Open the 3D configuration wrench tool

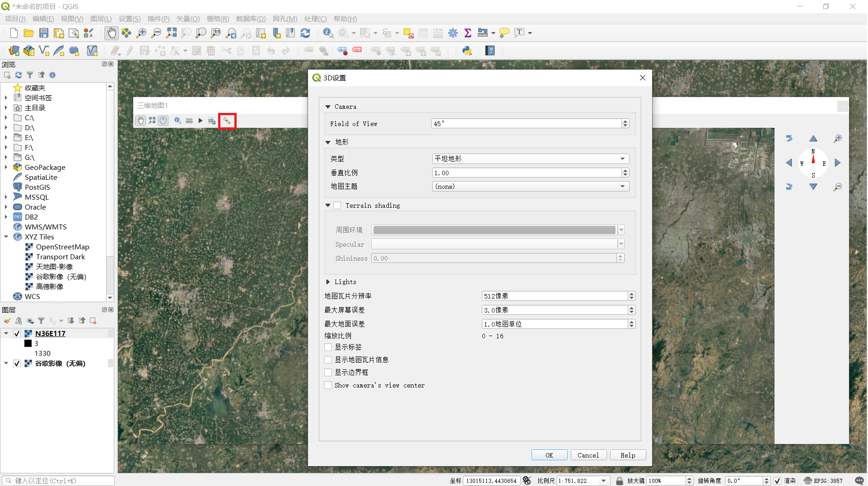point(227,121)
